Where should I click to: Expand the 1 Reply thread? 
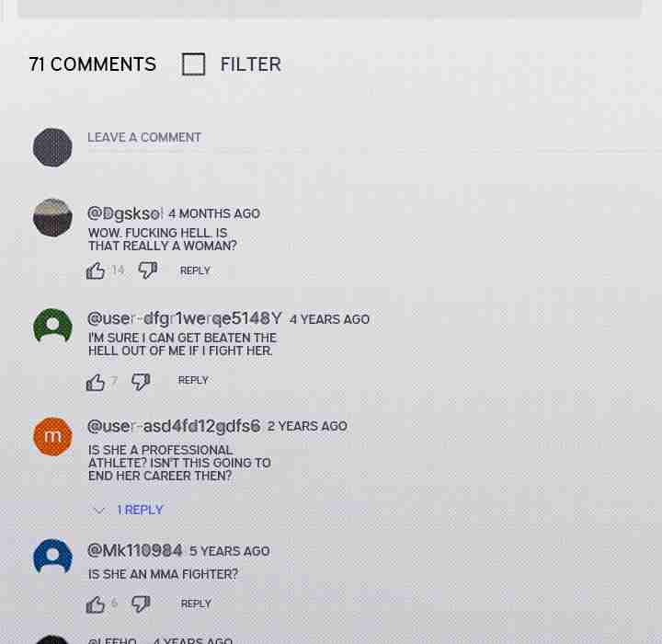(x=140, y=510)
